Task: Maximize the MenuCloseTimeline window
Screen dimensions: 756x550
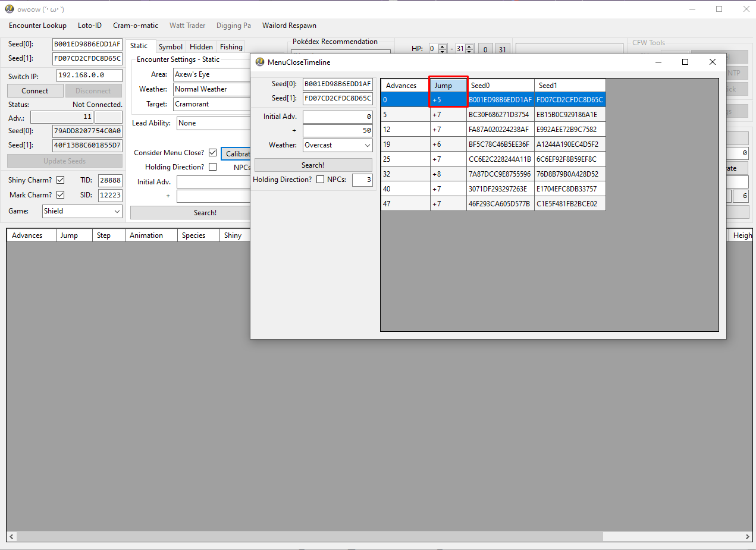Action: (x=685, y=62)
